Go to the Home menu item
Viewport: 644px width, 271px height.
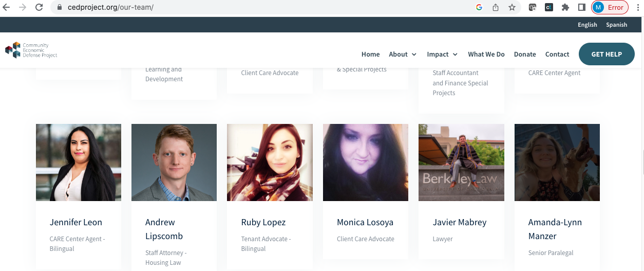coord(370,55)
